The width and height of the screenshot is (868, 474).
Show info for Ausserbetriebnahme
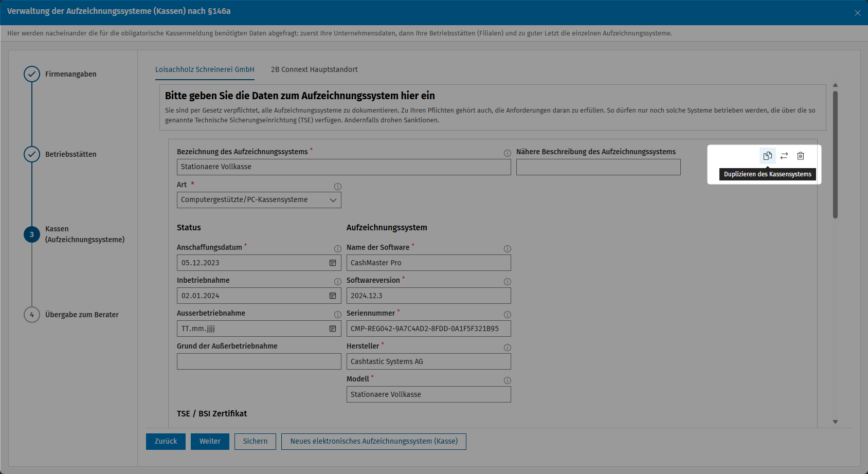(x=337, y=315)
